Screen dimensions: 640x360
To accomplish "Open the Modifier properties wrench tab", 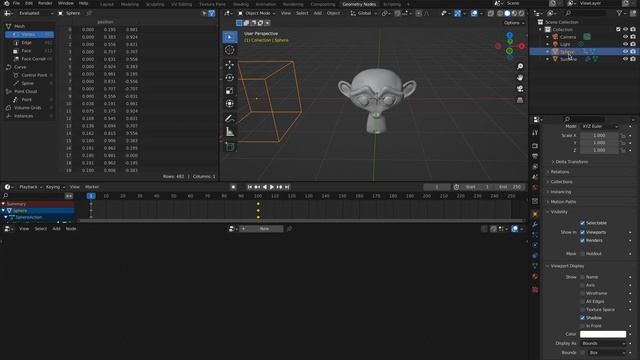I will point(535,224).
